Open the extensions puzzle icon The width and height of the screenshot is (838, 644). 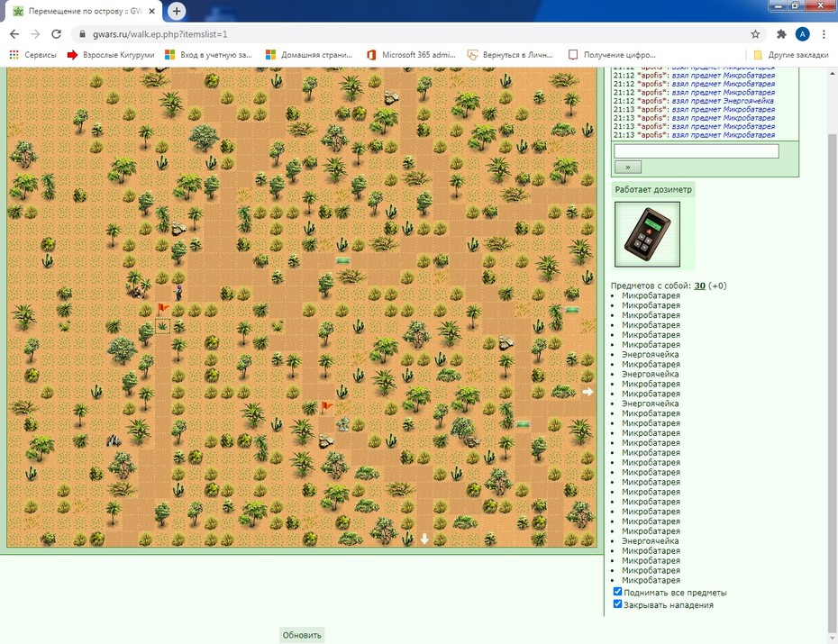[x=781, y=34]
